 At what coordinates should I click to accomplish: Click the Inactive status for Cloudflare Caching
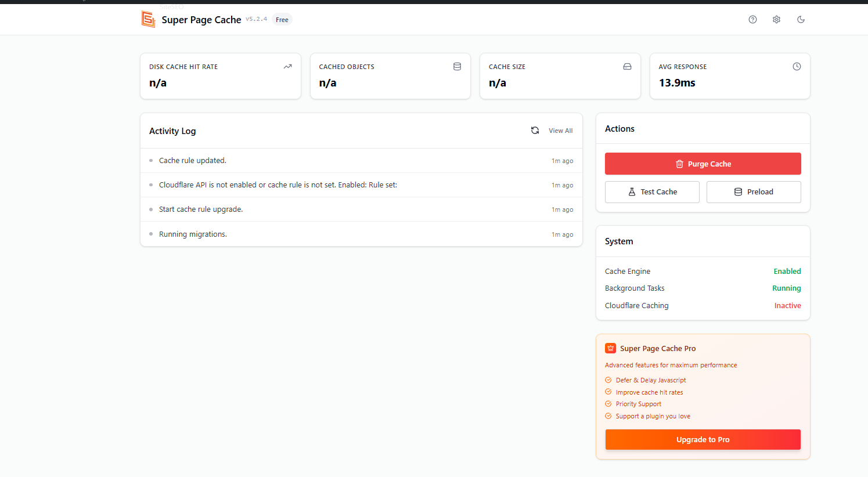click(x=788, y=306)
